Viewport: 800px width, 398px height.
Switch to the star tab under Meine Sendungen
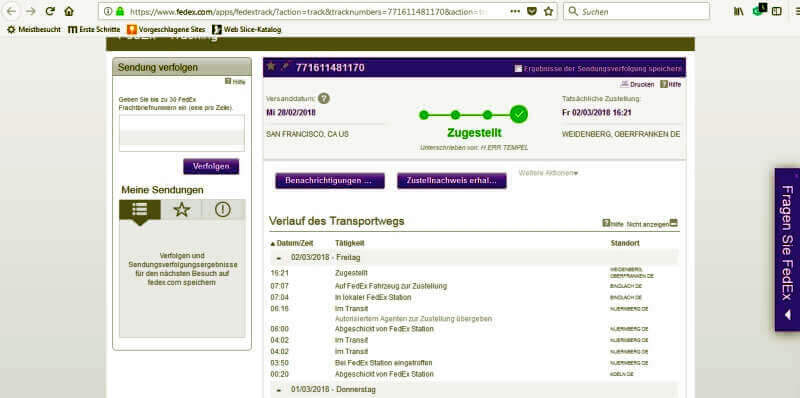coord(182,210)
